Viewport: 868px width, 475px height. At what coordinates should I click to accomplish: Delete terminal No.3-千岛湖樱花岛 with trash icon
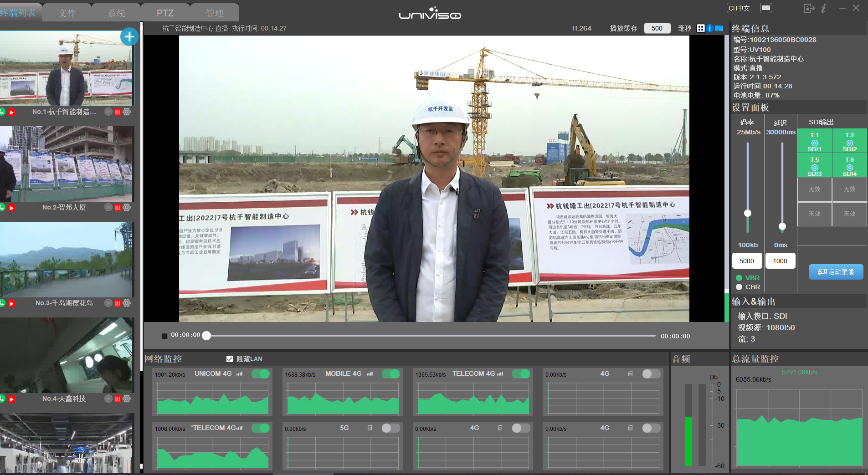(118, 303)
